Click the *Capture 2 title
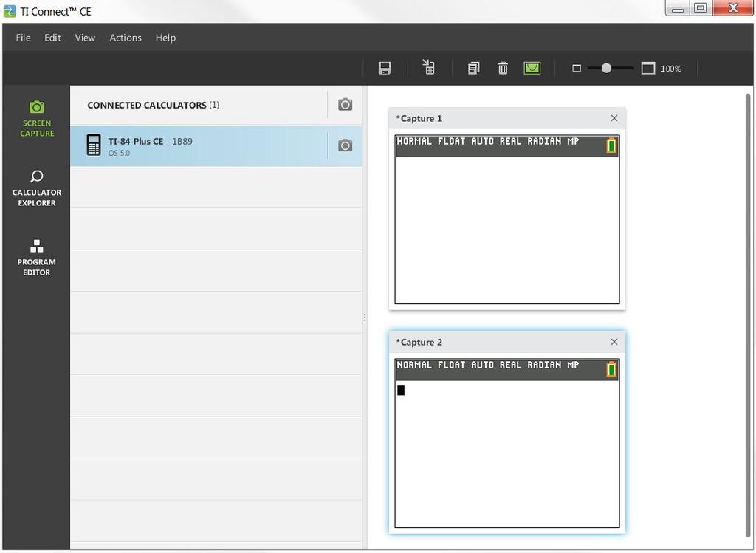The width and height of the screenshot is (756, 553). tap(419, 343)
